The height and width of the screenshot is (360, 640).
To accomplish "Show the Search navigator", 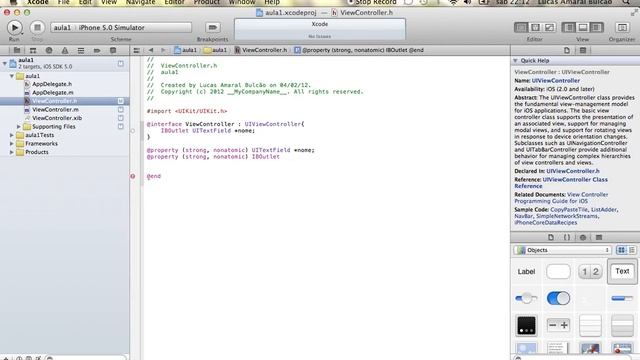I will click(49, 50).
